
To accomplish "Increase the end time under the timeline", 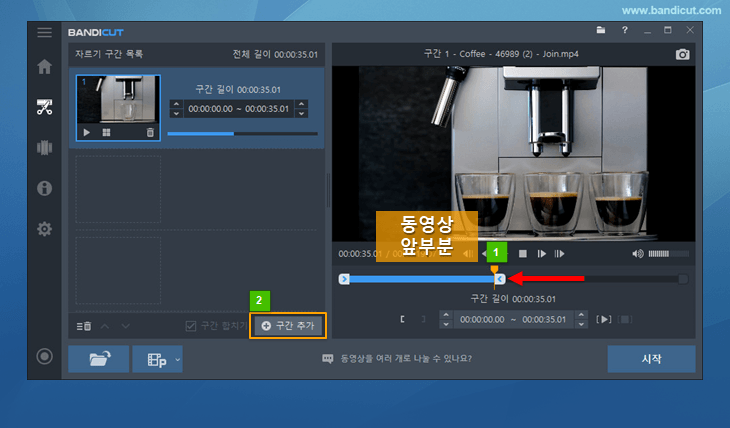I will click(581, 315).
